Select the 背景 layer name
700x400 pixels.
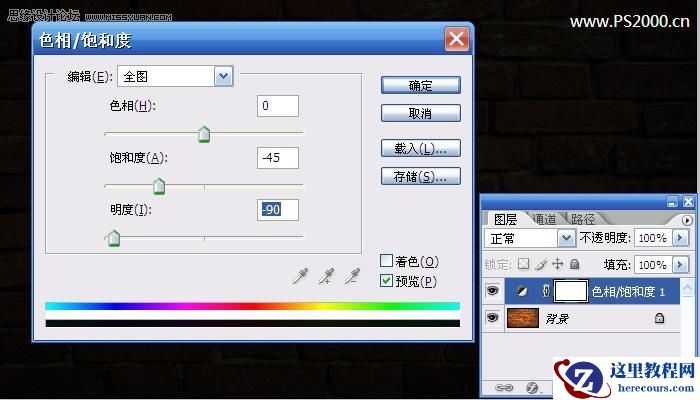[x=557, y=318]
